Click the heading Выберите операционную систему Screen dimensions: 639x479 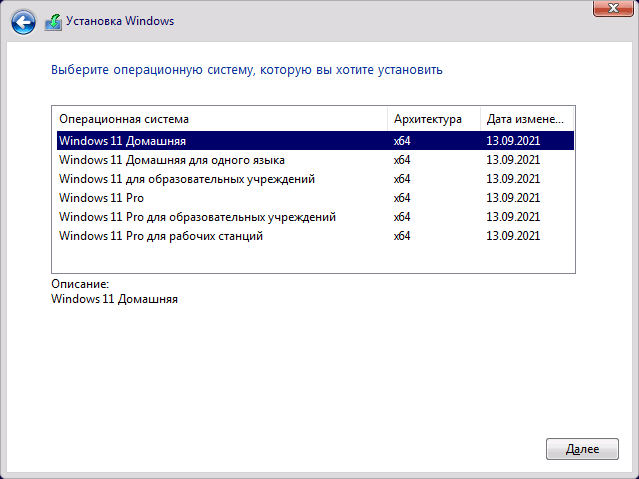[246, 70]
